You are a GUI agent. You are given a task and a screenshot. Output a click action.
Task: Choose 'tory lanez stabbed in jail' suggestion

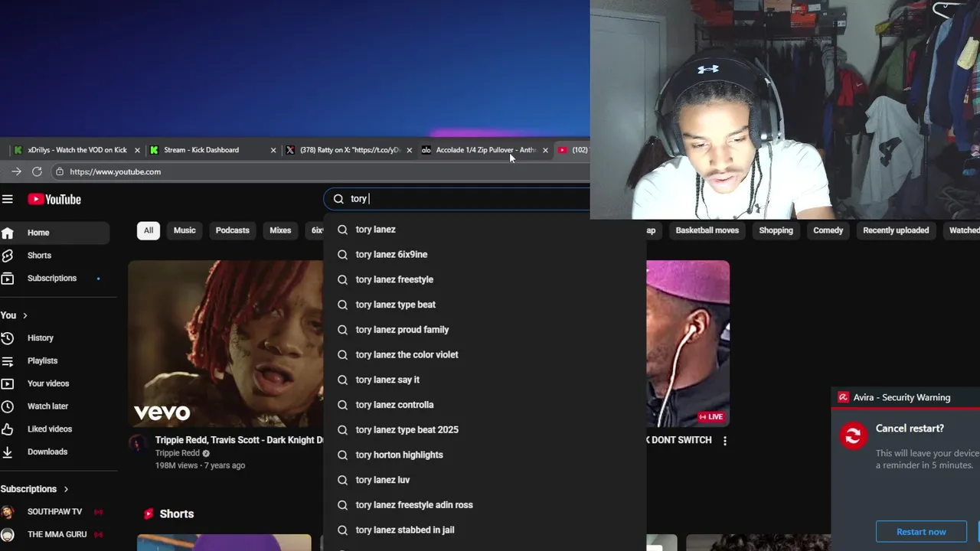point(485,530)
